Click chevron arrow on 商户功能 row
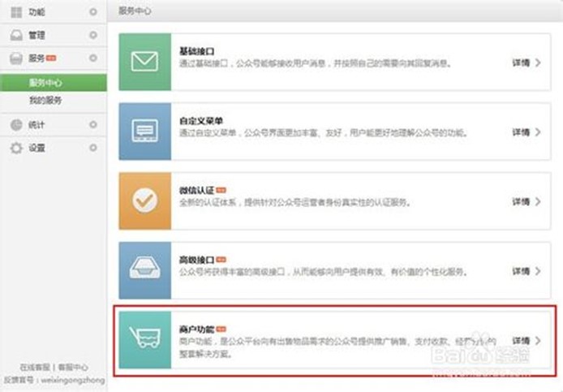 coord(538,340)
